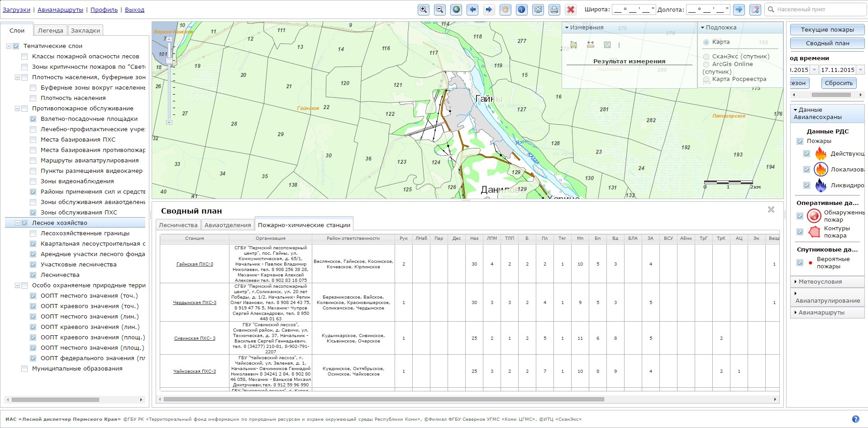Select СканЭкс (спутник) basemap radio
This screenshot has width=868, height=428.
[706, 57]
